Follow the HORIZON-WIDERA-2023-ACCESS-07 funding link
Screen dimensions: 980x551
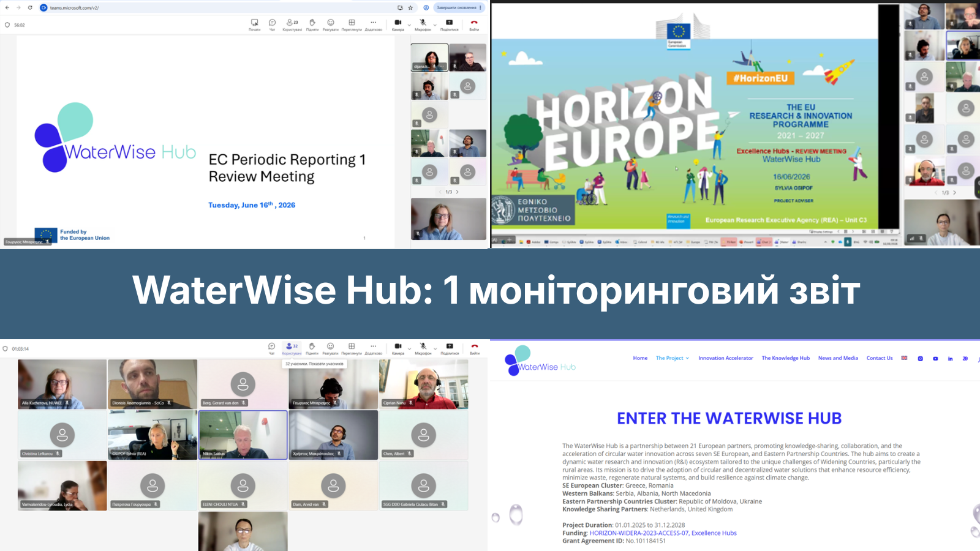click(639, 533)
